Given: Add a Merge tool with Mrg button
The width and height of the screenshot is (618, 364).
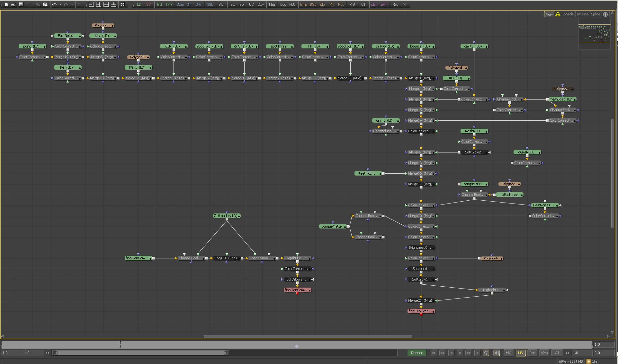Looking at the screenshot, I should pos(272,4).
